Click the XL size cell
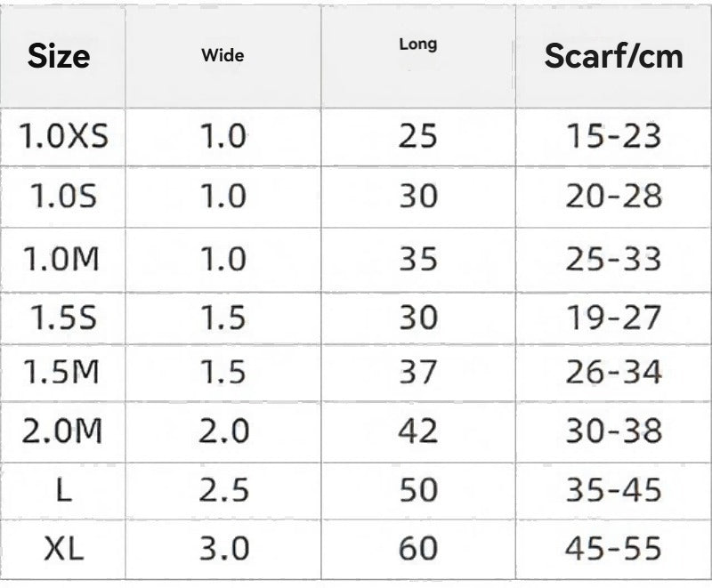The height and width of the screenshot is (588, 712). tap(62, 549)
